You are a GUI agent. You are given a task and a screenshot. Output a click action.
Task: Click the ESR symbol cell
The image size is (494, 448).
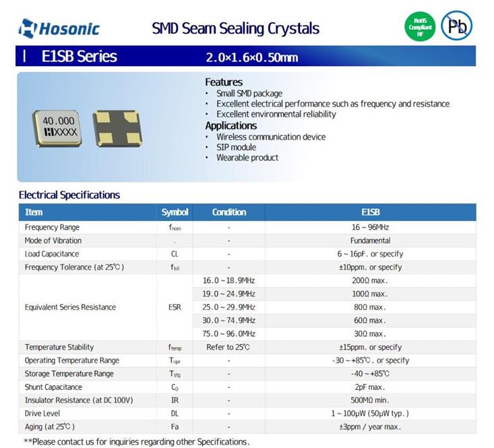tap(175, 307)
